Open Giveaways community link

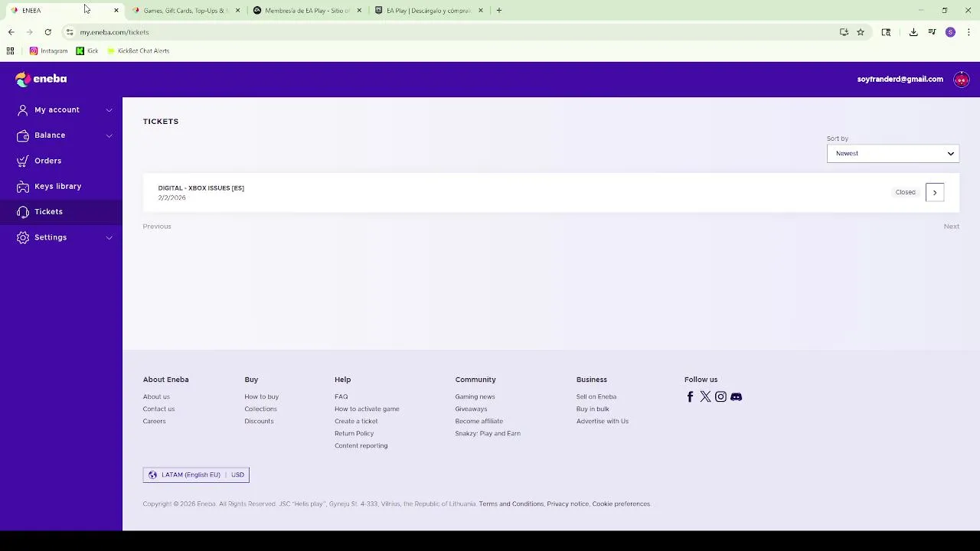tap(471, 409)
